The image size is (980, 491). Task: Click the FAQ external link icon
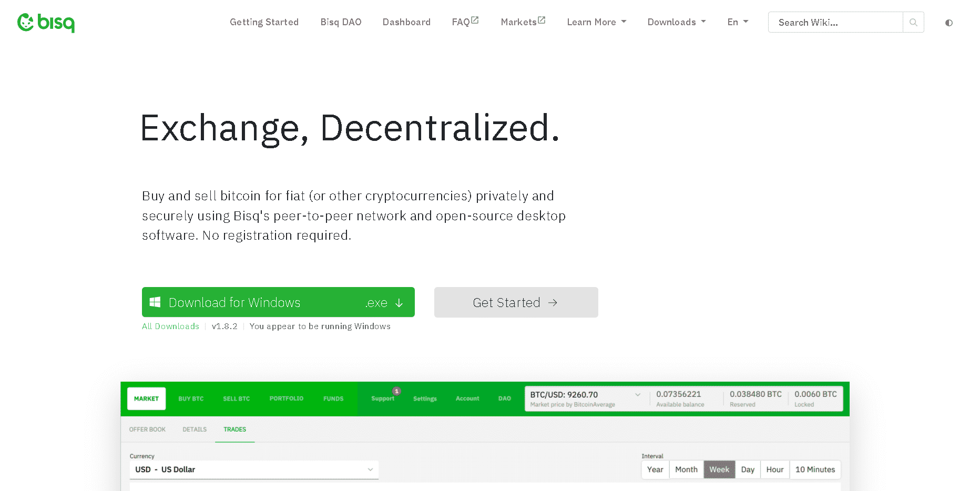[x=475, y=20]
